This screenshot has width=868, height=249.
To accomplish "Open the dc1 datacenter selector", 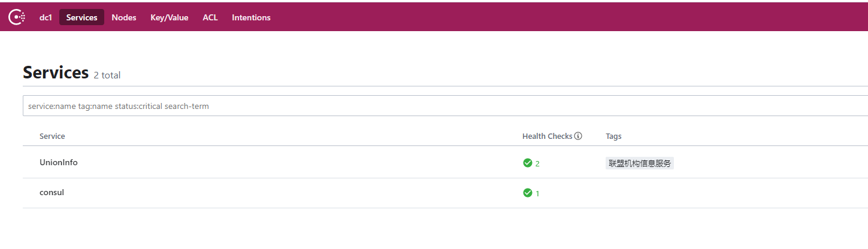I will point(46,17).
